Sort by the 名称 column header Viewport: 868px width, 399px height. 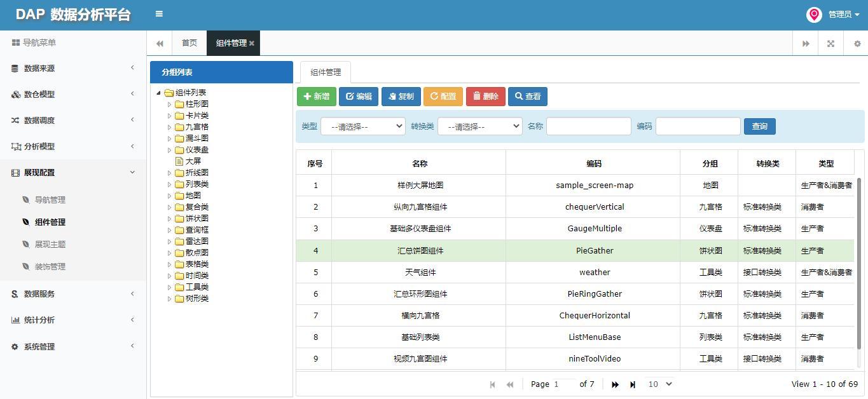coord(419,163)
